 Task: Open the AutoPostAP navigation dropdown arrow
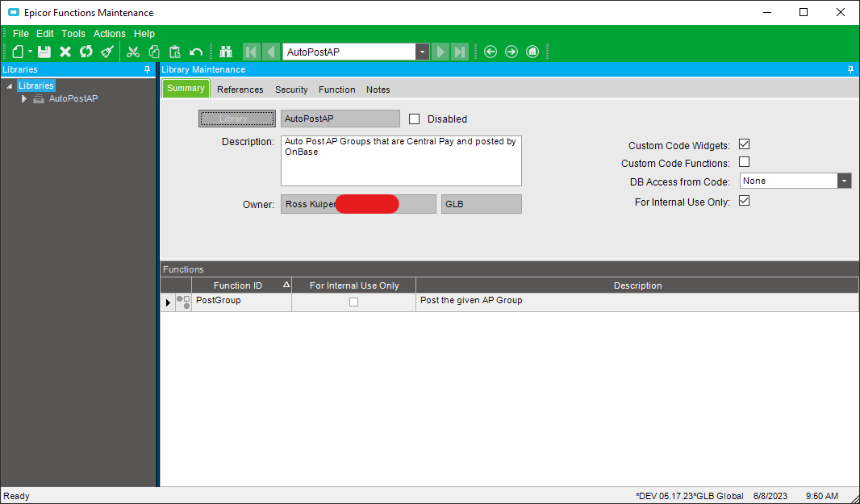tap(422, 52)
